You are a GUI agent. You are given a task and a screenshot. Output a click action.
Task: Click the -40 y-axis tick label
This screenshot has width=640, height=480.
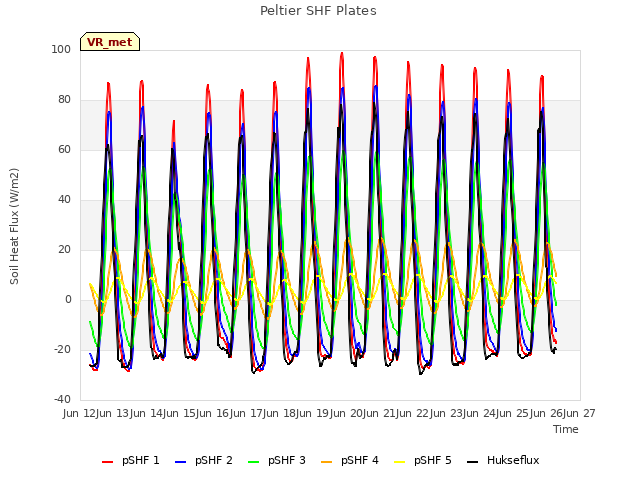(x=62, y=399)
